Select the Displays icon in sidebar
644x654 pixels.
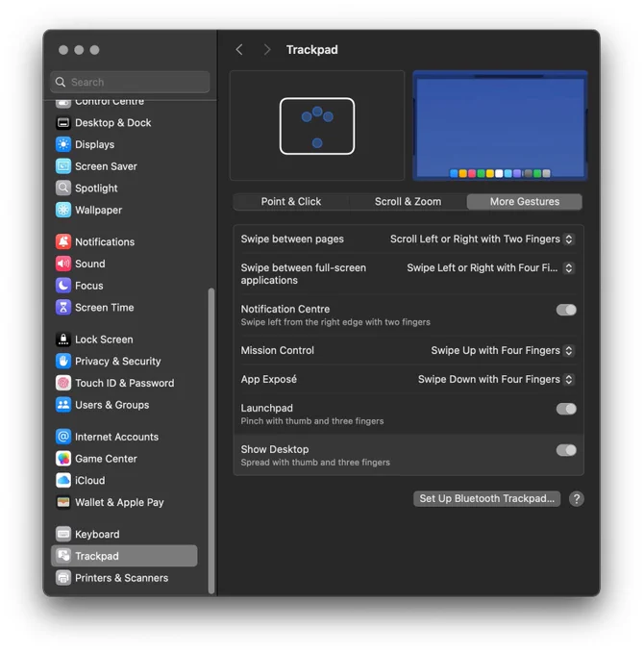pos(62,144)
